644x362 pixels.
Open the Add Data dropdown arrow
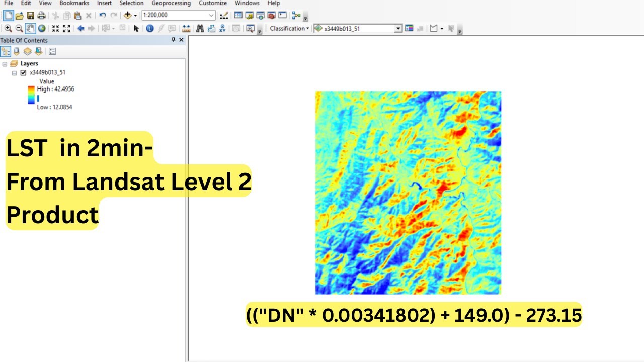tap(135, 16)
